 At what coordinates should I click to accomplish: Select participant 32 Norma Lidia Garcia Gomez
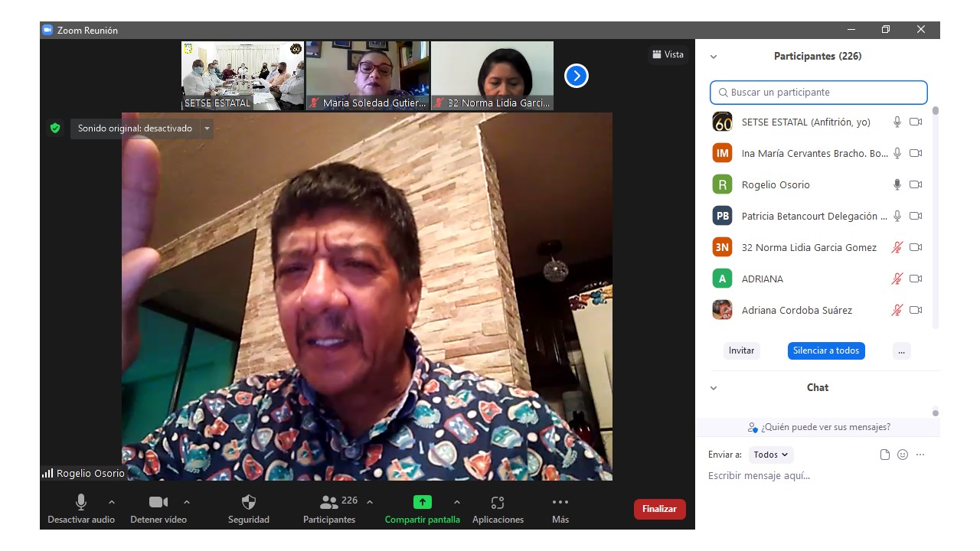click(817, 247)
